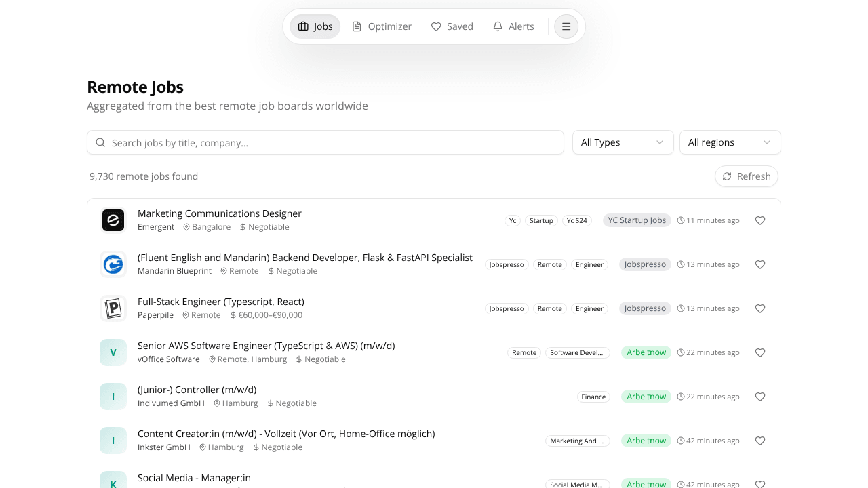Click the Emergent company name
Image resolution: width=868 pixels, height=488 pixels.
156,227
